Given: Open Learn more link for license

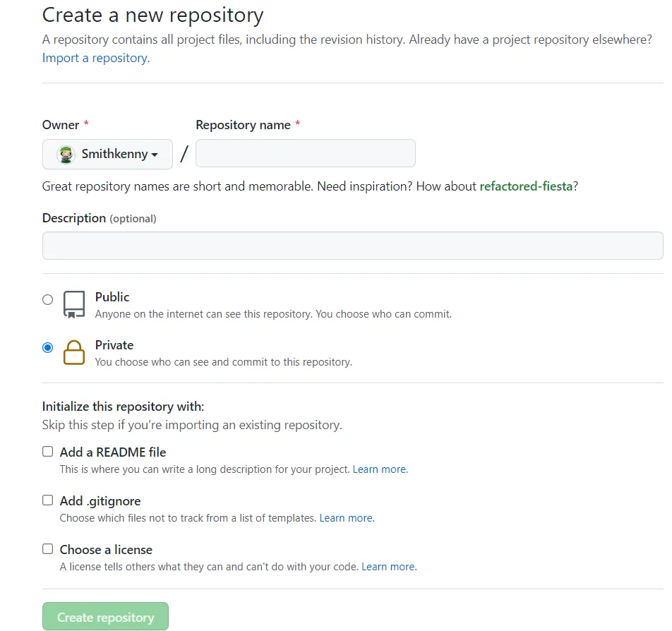Looking at the screenshot, I should point(389,567).
